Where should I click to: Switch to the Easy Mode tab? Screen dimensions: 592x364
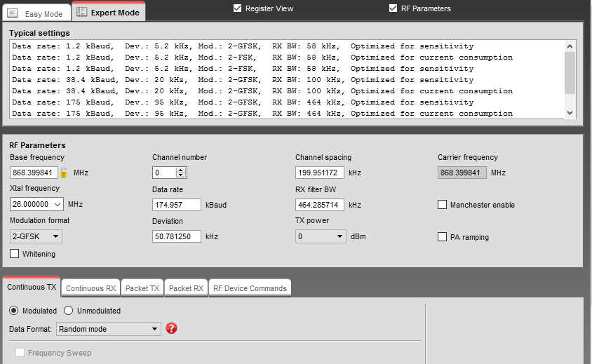click(x=36, y=13)
